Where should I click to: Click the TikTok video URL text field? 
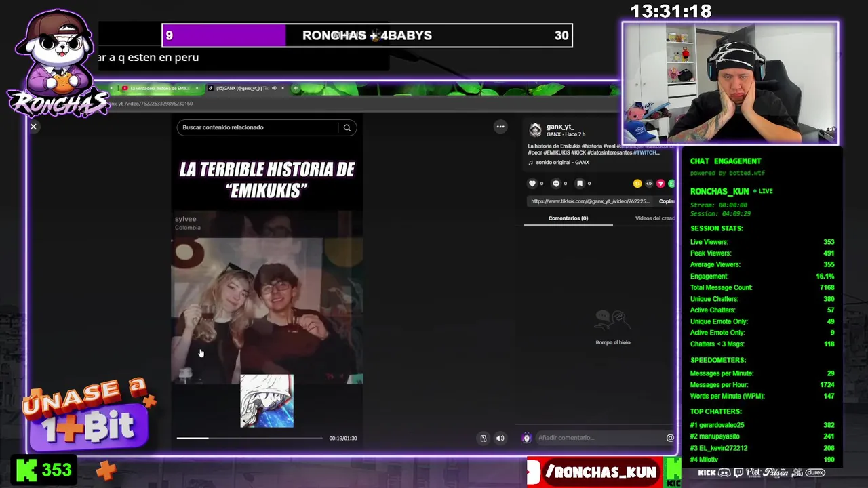(589, 201)
